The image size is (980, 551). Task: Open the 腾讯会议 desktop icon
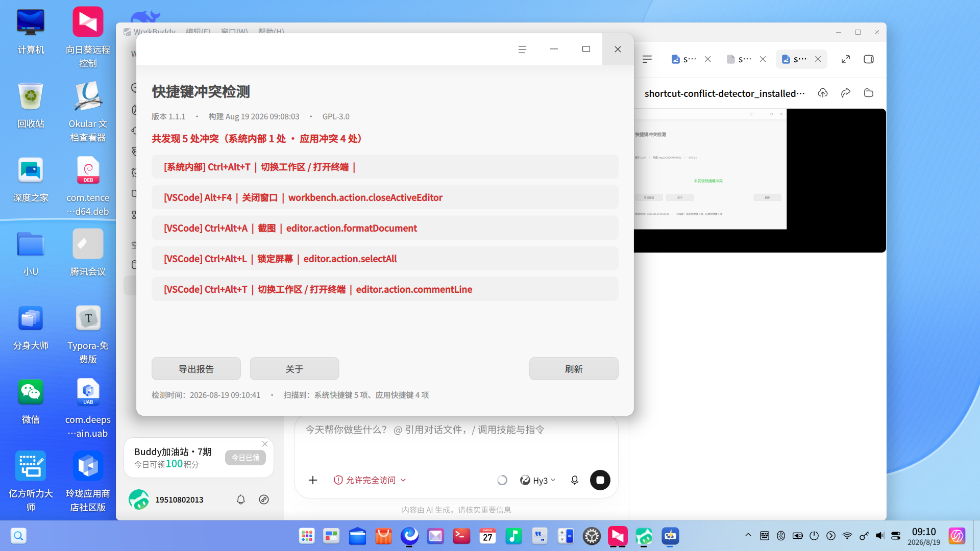pyautogui.click(x=88, y=254)
